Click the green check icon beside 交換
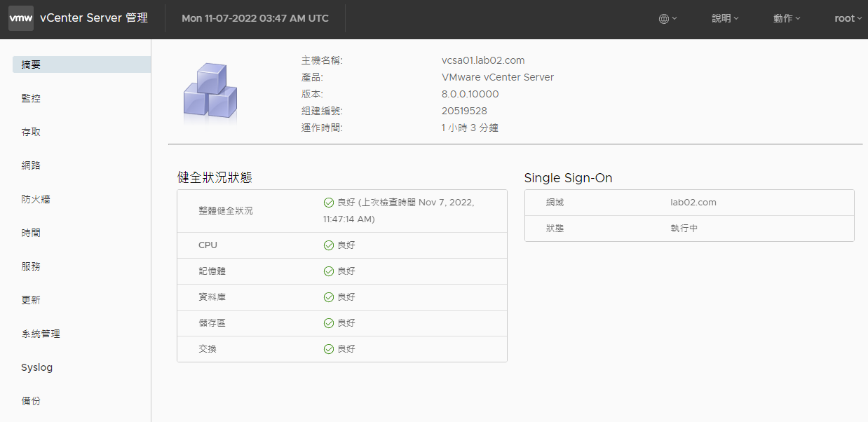This screenshot has height=422, width=868. pyautogui.click(x=328, y=349)
